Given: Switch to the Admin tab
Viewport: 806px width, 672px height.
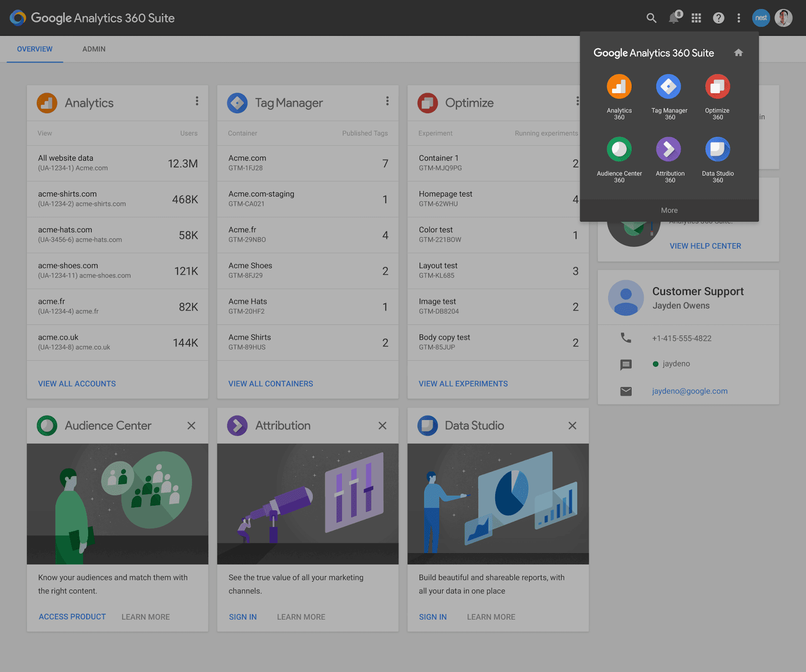Looking at the screenshot, I should pyautogui.click(x=94, y=49).
